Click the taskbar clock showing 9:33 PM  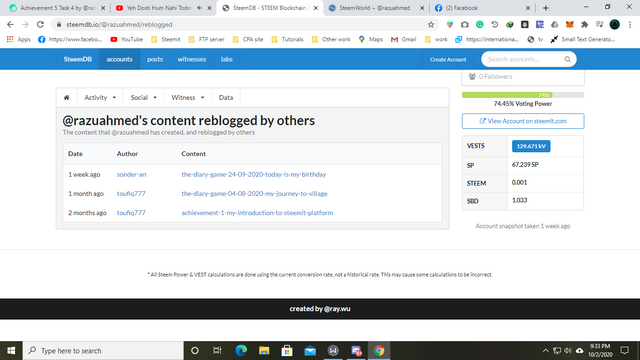tap(600, 351)
